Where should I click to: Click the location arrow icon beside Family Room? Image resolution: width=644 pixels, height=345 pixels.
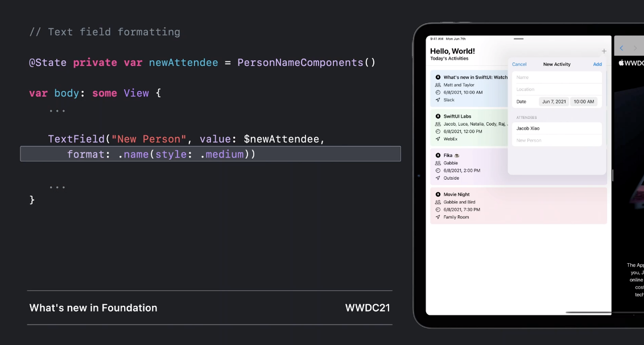click(438, 217)
